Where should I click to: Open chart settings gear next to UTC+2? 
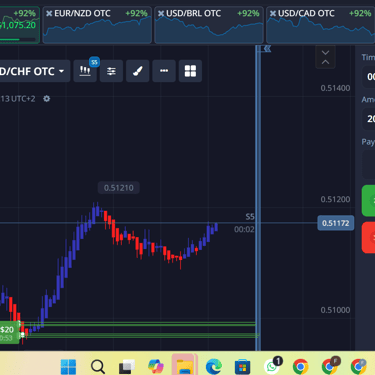coord(47,99)
